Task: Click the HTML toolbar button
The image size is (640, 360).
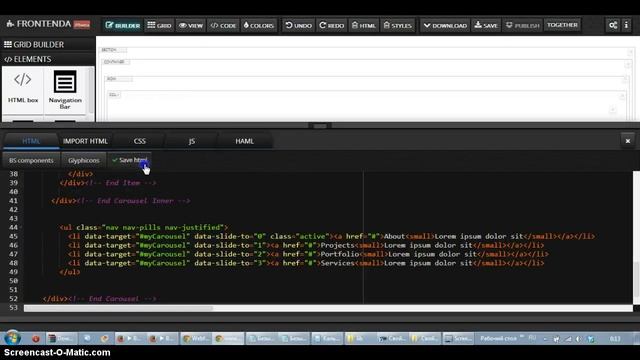Action: click(x=363, y=25)
